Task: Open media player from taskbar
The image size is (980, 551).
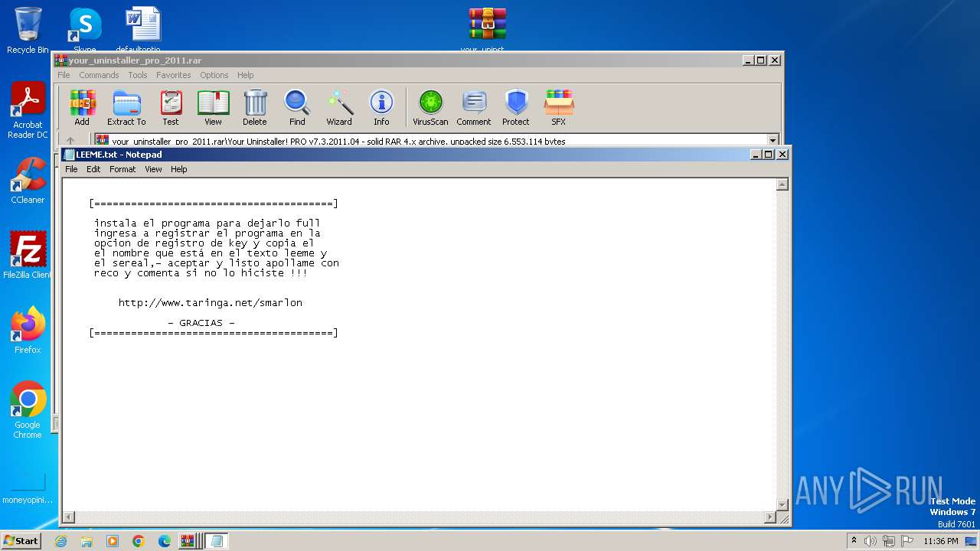Action: 113,541
